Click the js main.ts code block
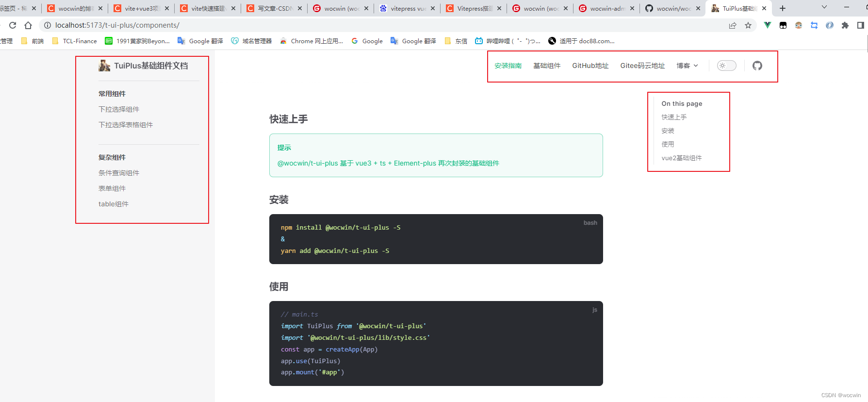Image resolution: width=868 pixels, height=402 pixels. click(x=436, y=343)
